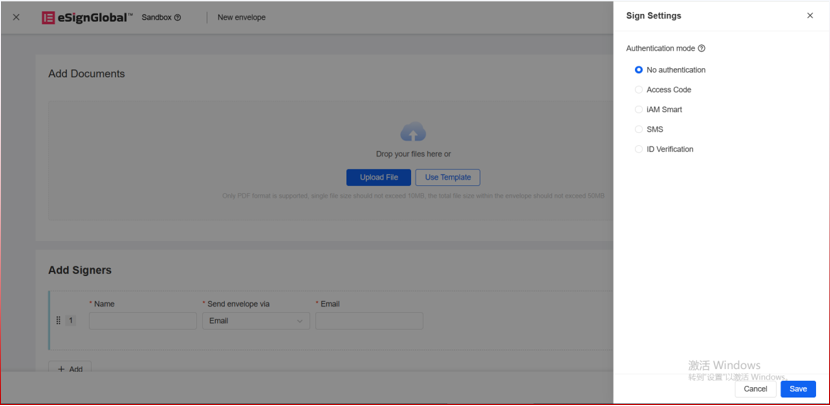
Task: Click the Sandbox info icon
Action: pyautogui.click(x=178, y=17)
